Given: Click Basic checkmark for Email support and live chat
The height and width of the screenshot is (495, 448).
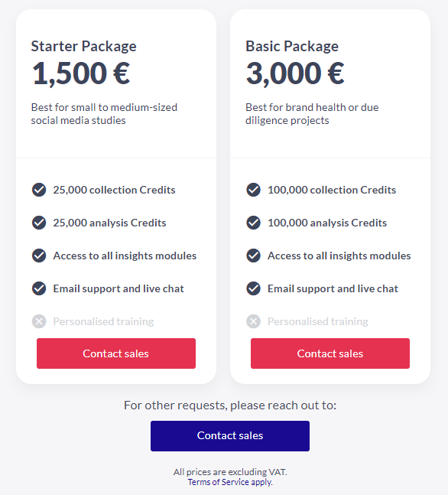Looking at the screenshot, I should point(253,288).
